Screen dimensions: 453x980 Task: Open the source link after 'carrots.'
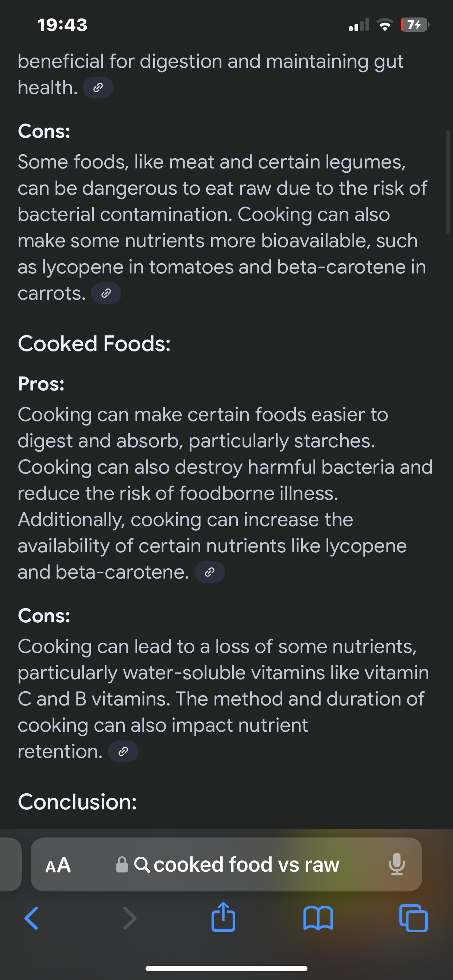[x=106, y=293]
